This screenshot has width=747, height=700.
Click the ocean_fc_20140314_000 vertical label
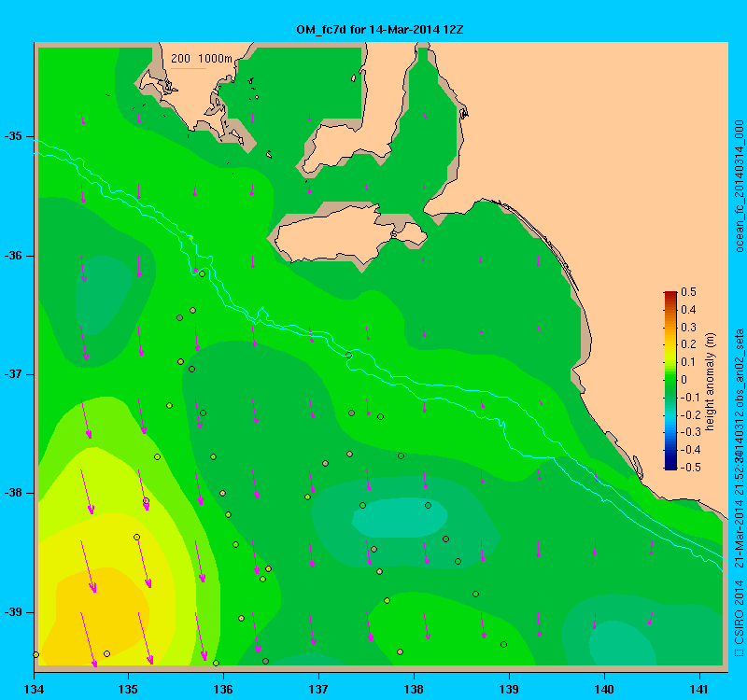(740, 186)
